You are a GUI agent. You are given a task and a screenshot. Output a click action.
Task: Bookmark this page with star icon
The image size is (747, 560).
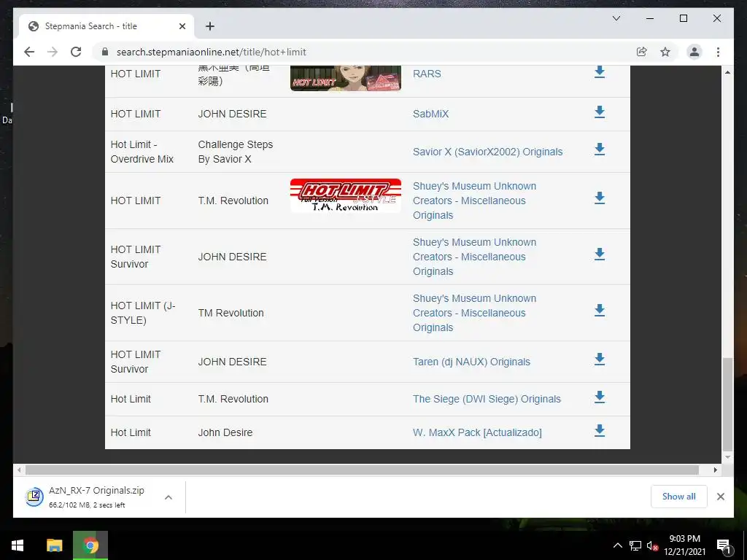[665, 52]
